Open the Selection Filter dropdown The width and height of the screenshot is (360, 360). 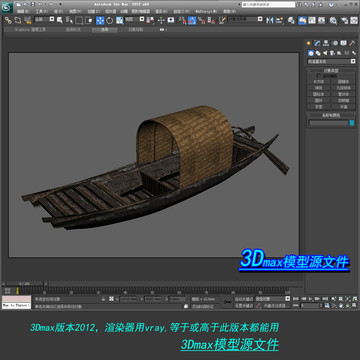44,20
